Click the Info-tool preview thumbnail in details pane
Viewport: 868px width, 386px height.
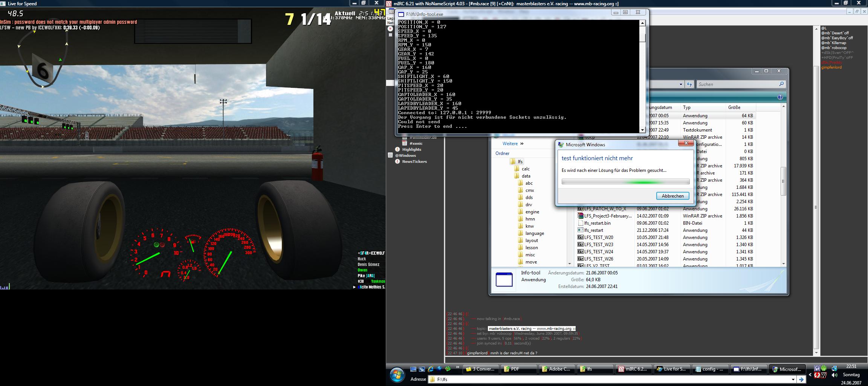tap(504, 280)
